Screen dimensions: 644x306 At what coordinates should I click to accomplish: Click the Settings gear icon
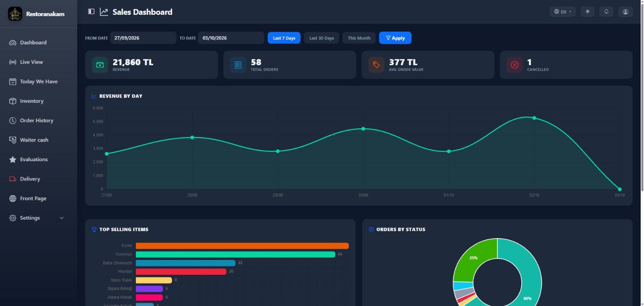pyautogui.click(x=13, y=218)
